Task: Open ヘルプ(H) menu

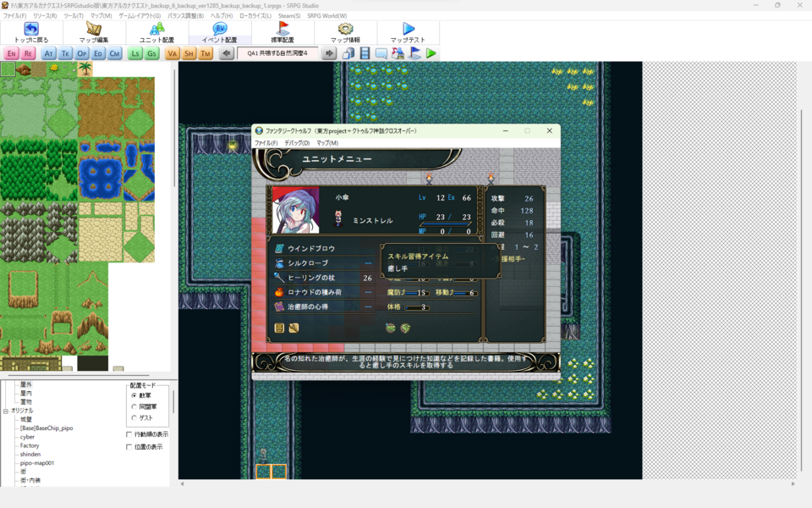Action: (x=222, y=16)
